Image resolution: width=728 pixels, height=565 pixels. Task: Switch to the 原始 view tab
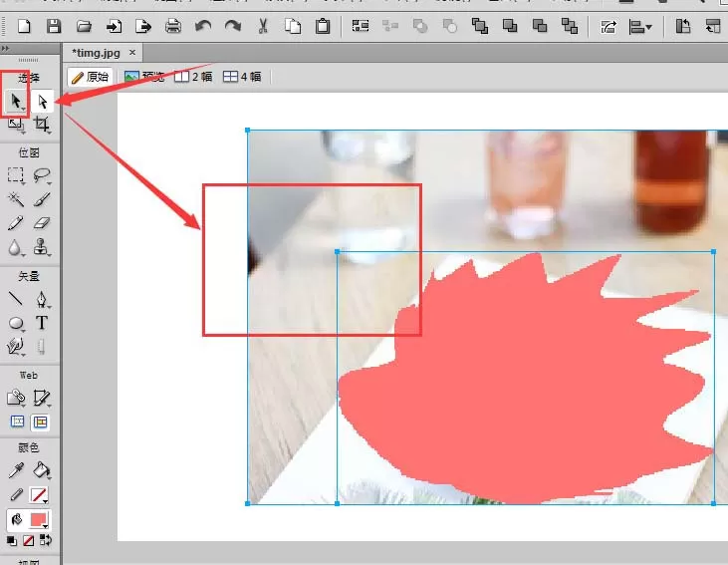click(x=91, y=77)
